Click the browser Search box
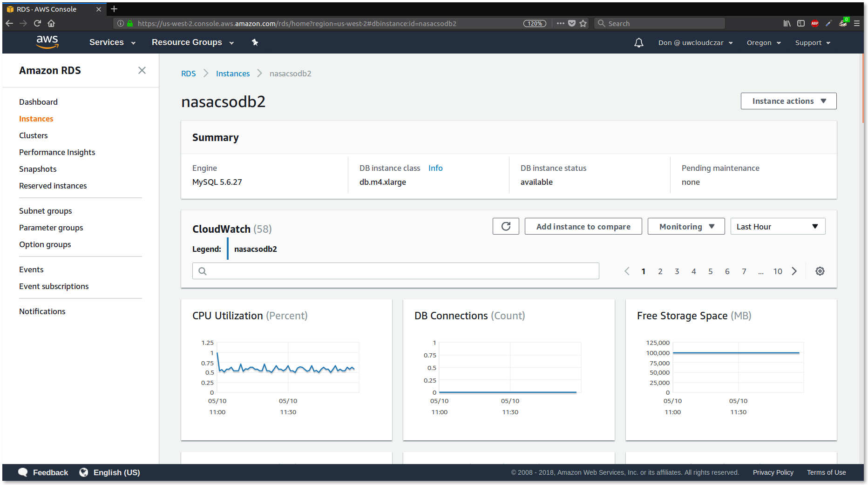Viewport: 868px width, 485px height. point(659,23)
